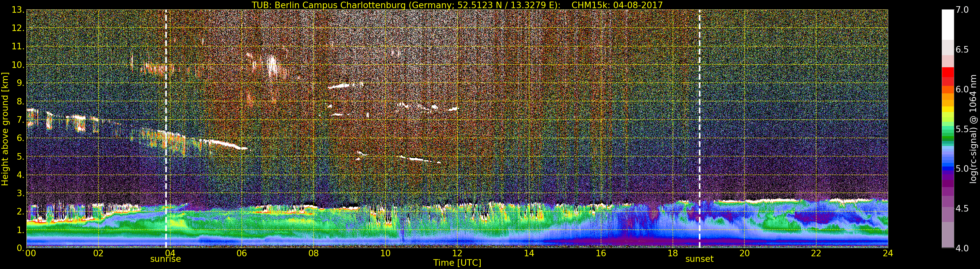Click the plot title mentioning Berlin Campus Charlottenburg
This screenshot has width=980, height=269.
pyautogui.click(x=457, y=5)
